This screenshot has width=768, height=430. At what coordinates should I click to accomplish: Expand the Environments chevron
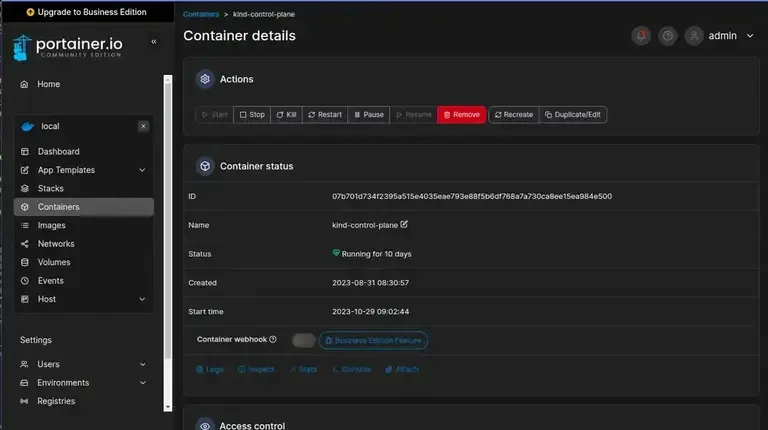(x=143, y=383)
